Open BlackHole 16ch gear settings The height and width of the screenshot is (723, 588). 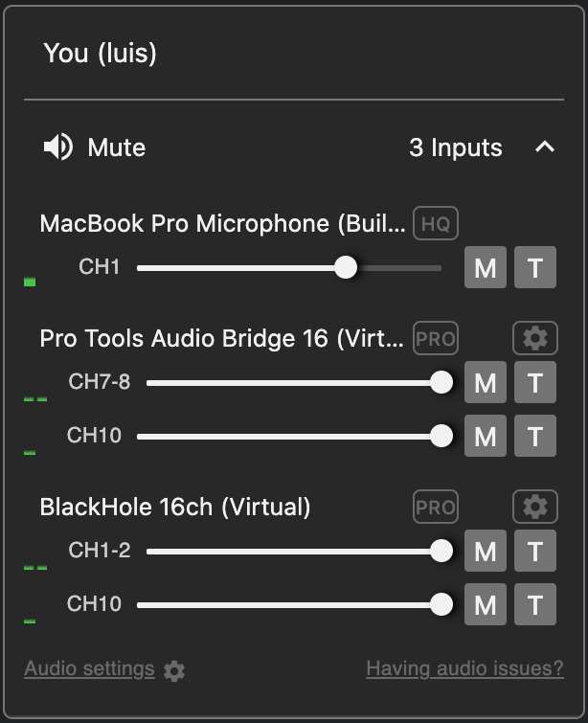click(535, 507)
